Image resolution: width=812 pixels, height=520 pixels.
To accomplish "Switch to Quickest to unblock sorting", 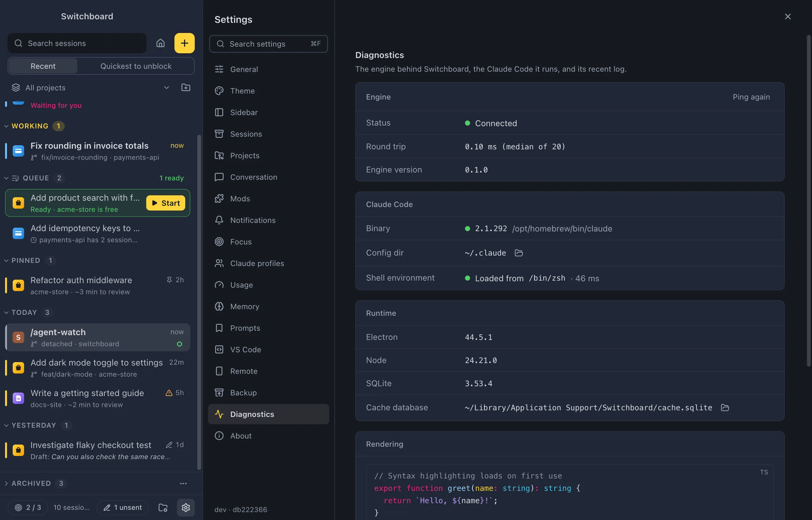I will pyautogui.click(x=136, y=66).
